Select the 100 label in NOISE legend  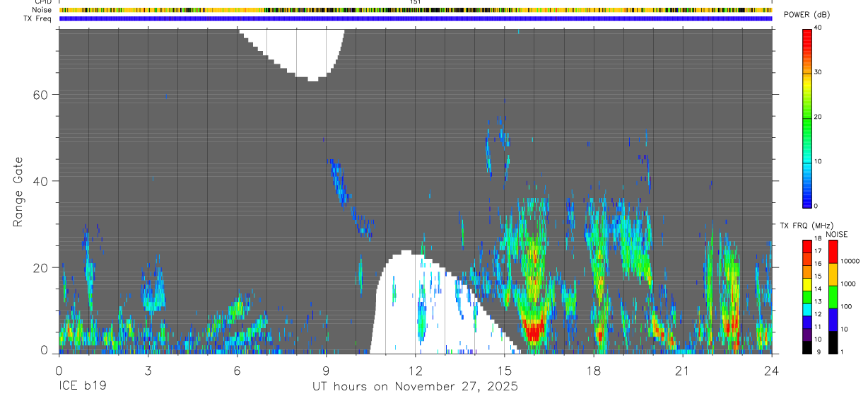point(847,307)
